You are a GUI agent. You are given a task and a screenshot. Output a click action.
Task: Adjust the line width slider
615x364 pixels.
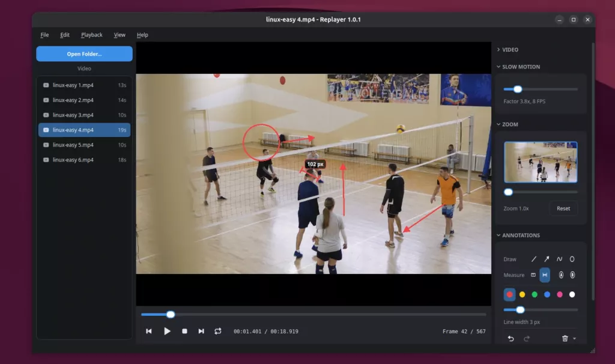(521, 310)
